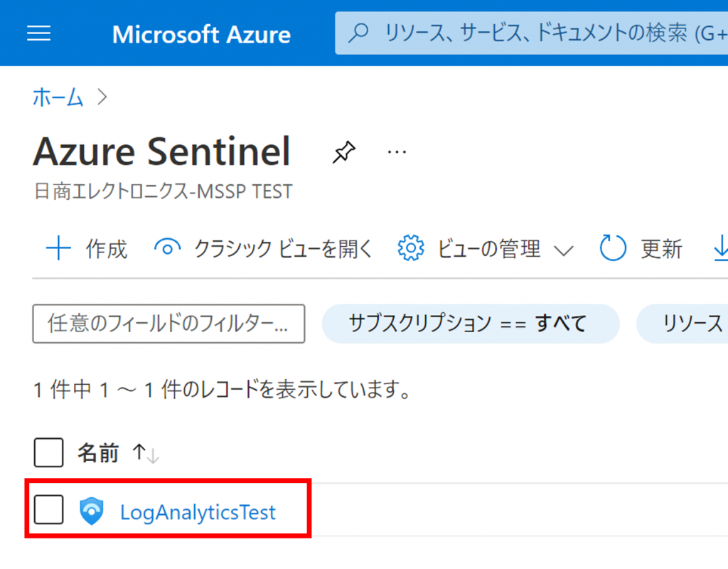This screenshot has height=569, width=728.
Task: Open the LogAnalyticsTest workspace link
Action: [x=198, y=511]
